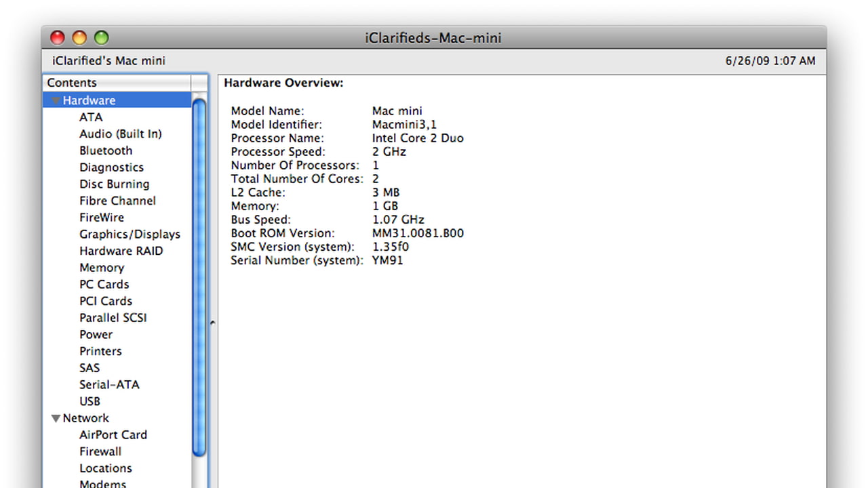Click the sidebar vertical scrollbar

[199, 278]
